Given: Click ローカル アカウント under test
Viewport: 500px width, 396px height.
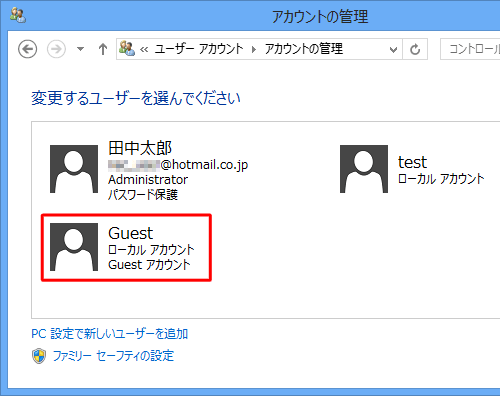Looking at the screenshot, I should (441, 179).
